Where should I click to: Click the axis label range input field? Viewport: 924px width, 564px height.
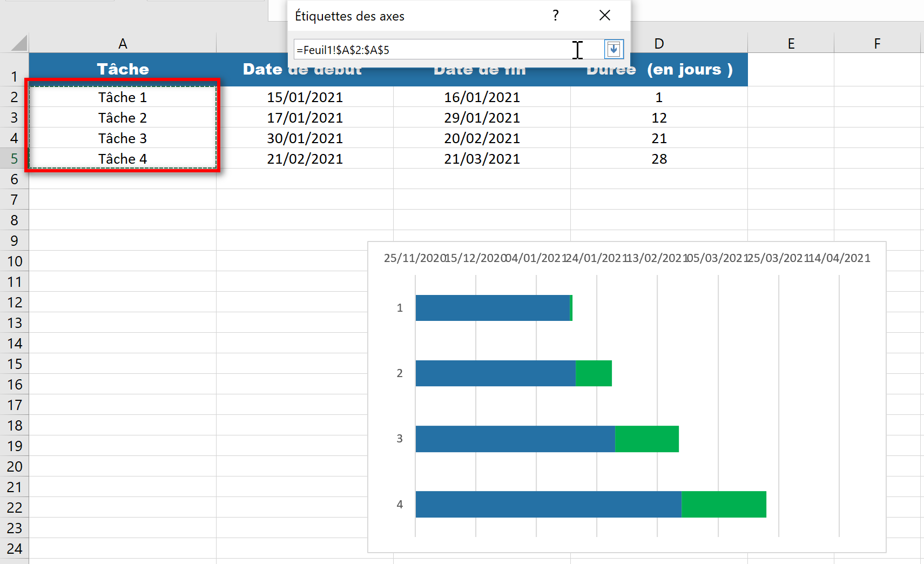tap(448, 50)
